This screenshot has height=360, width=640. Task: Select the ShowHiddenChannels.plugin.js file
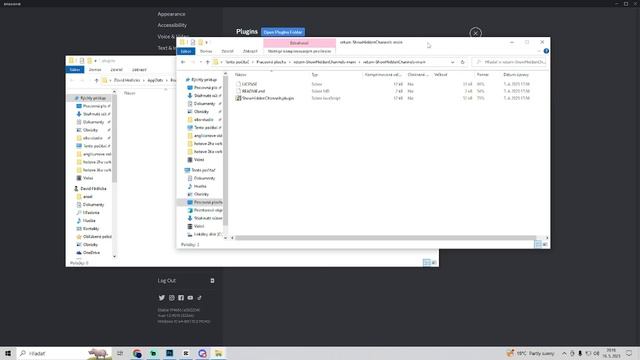[267, 98]
